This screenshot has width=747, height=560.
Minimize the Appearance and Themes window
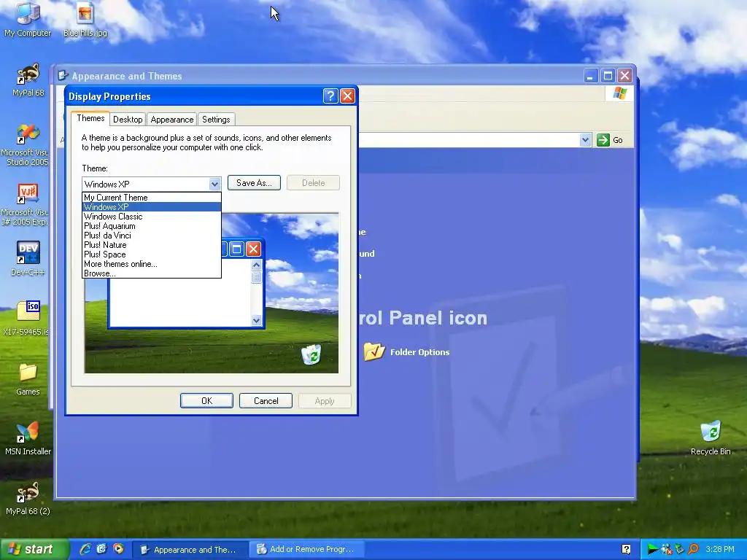[591, 76]
